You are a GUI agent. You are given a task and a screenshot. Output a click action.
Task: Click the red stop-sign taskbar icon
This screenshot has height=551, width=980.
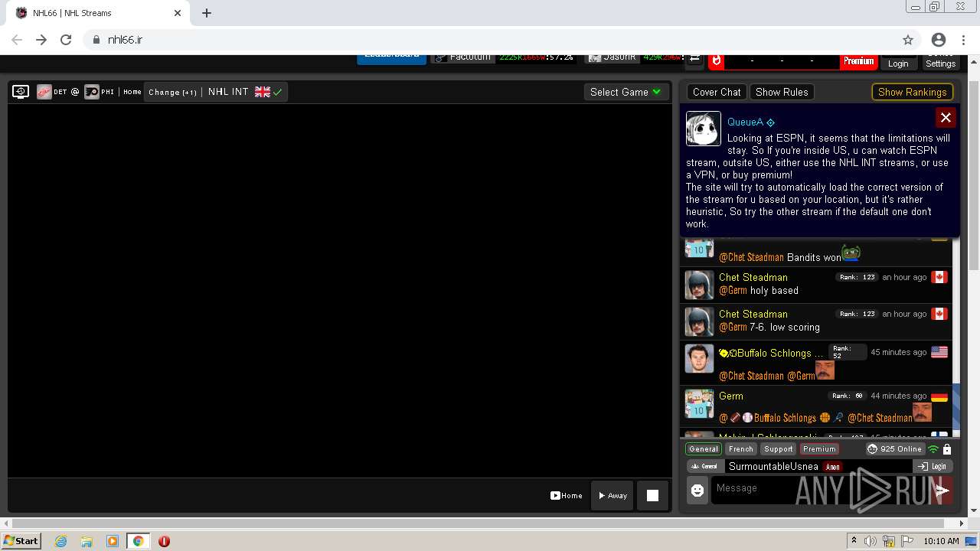[x=164, y=541]
